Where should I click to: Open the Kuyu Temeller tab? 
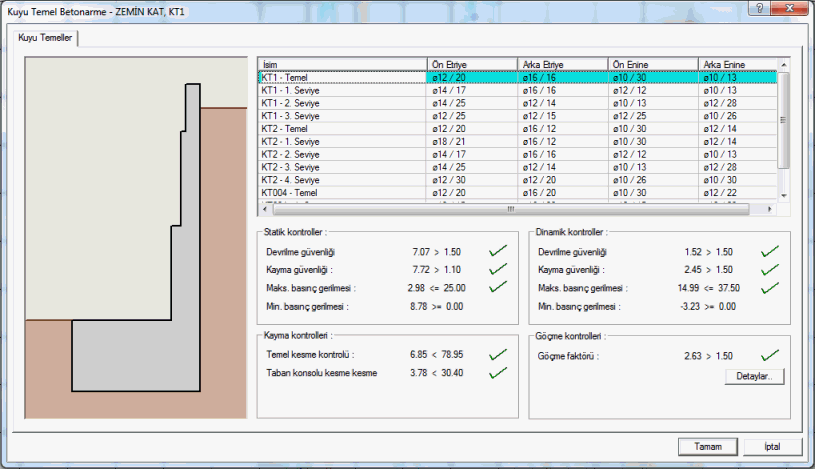(45, 37)
